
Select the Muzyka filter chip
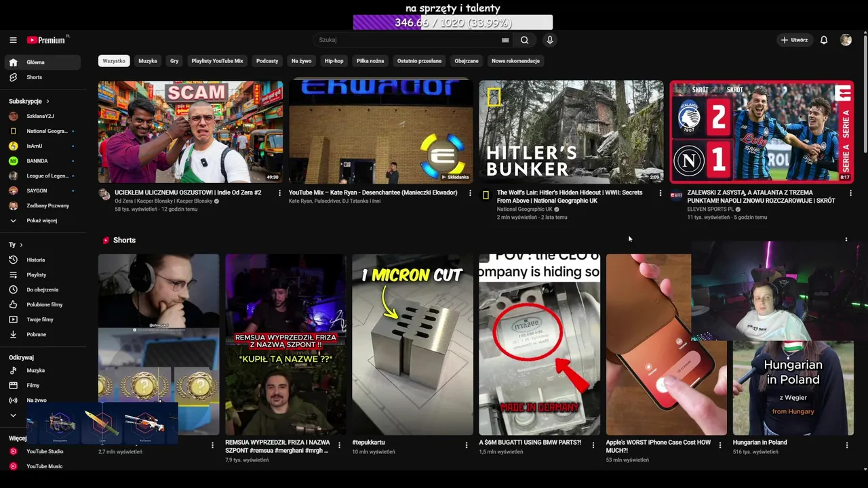148,61
